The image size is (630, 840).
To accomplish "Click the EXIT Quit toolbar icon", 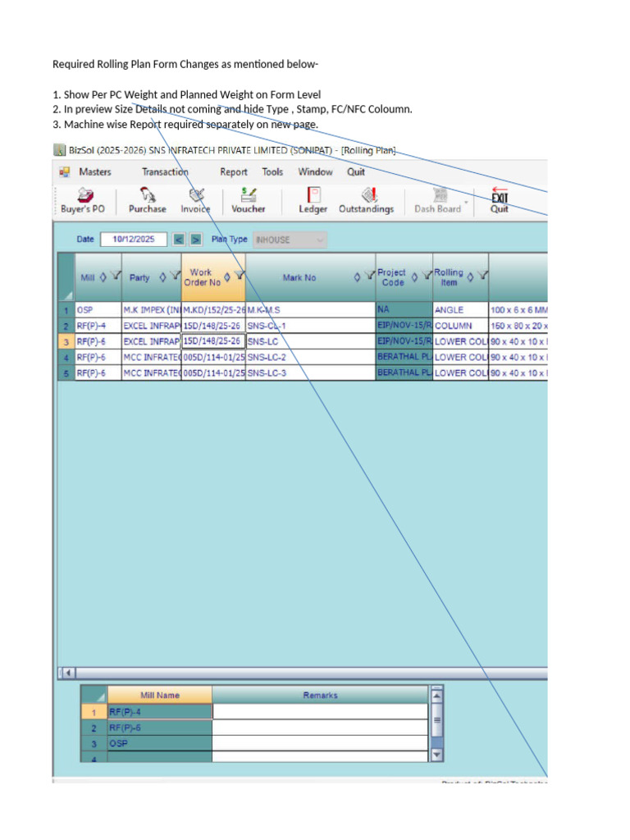I will click(x=500, y=200).
